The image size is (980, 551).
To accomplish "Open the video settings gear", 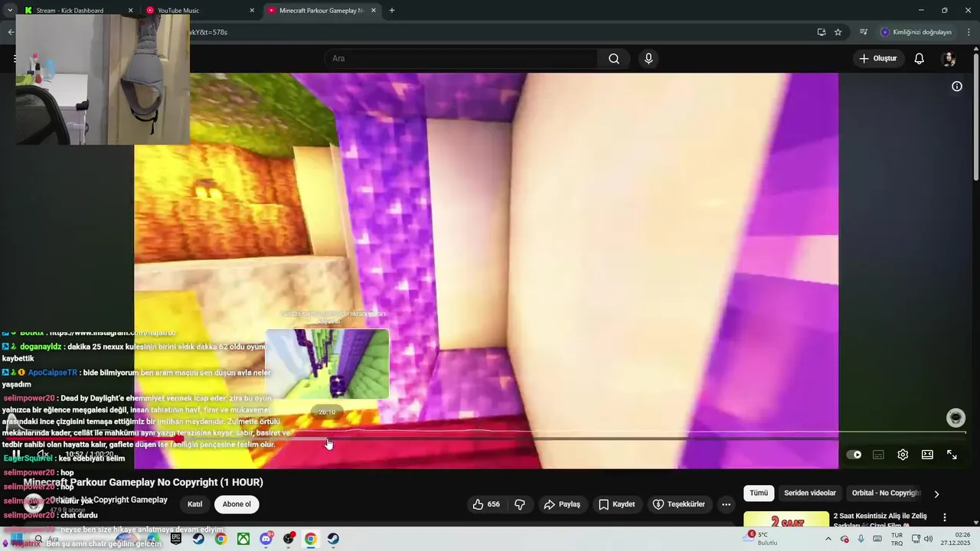I will (903, 455).
